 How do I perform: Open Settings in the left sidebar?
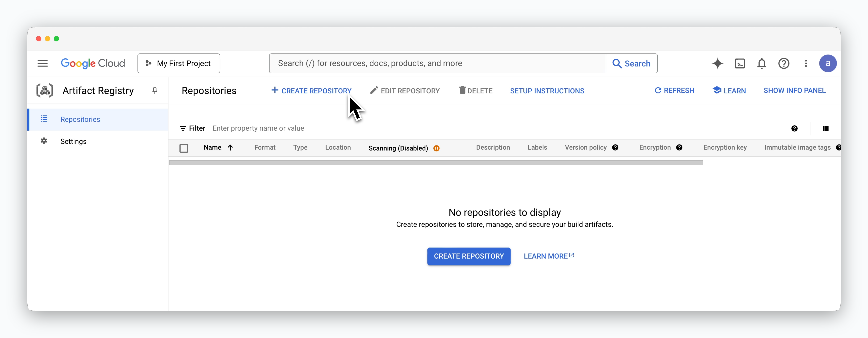pyautogui.click(x=98, y=141)
